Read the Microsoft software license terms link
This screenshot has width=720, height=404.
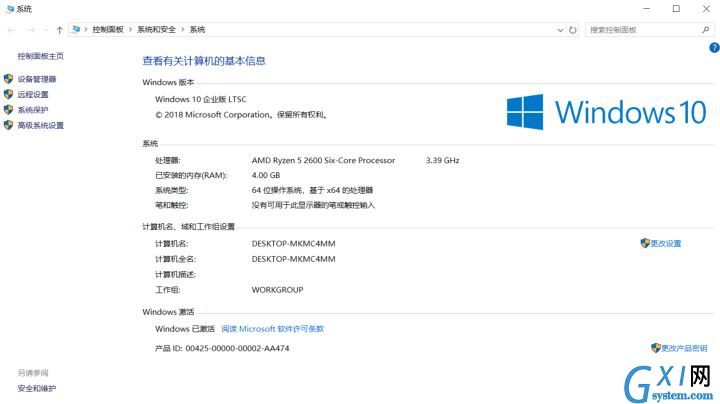(x=272, y=329)
